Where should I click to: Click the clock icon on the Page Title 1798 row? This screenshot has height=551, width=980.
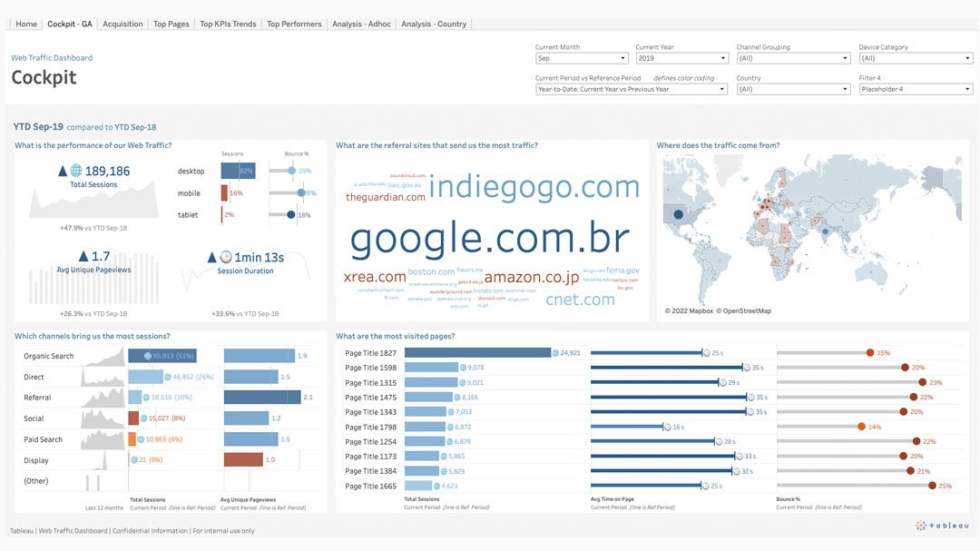pos(666,427)
